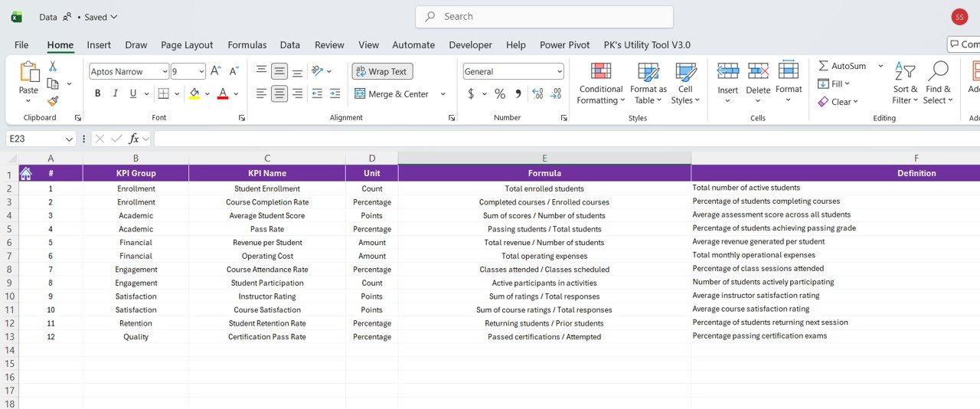Open the font name dropdown
Image resolution: width=980 pixels, height=409 pixels.
165,71
